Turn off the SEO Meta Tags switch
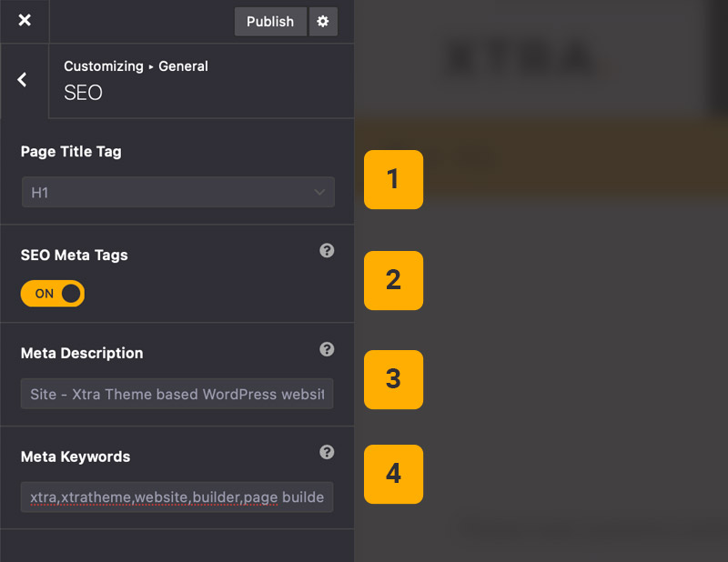 click(53, 294)
